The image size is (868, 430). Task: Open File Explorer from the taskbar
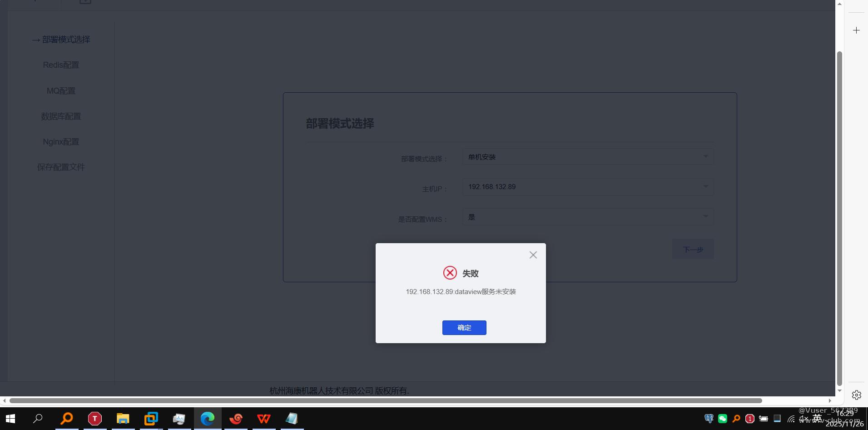[x=123, y=419]
